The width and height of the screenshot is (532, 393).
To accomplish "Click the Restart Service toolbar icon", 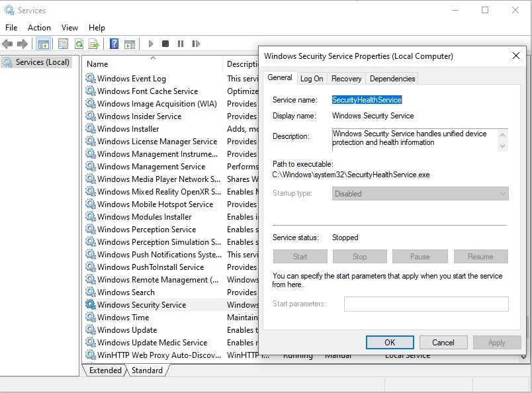I will click(196, 44).
